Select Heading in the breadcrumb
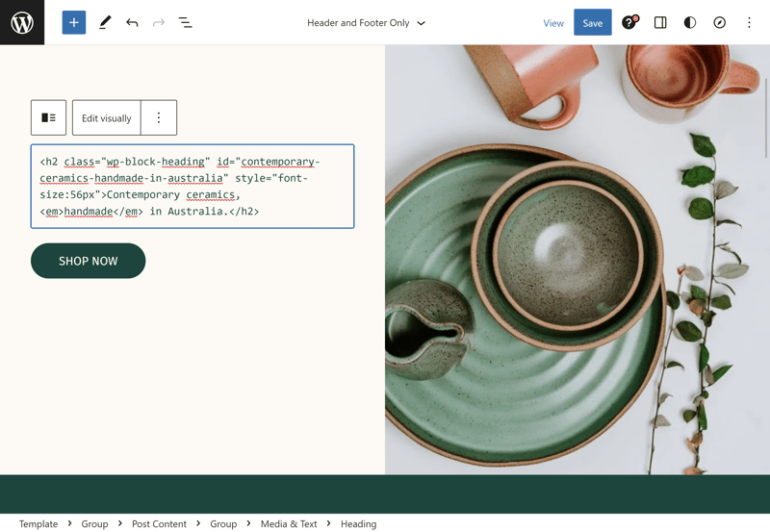The image size is (770, 532). (358, 523)
